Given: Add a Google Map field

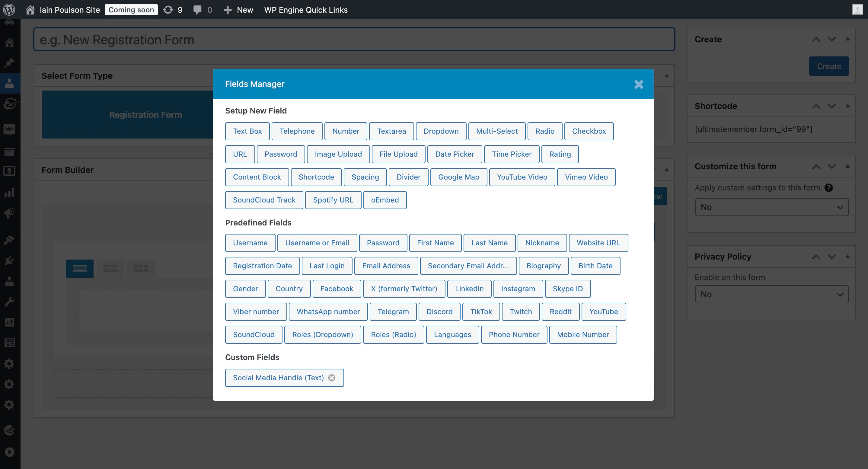Looking at the screenshot, I should coord(459,177).
